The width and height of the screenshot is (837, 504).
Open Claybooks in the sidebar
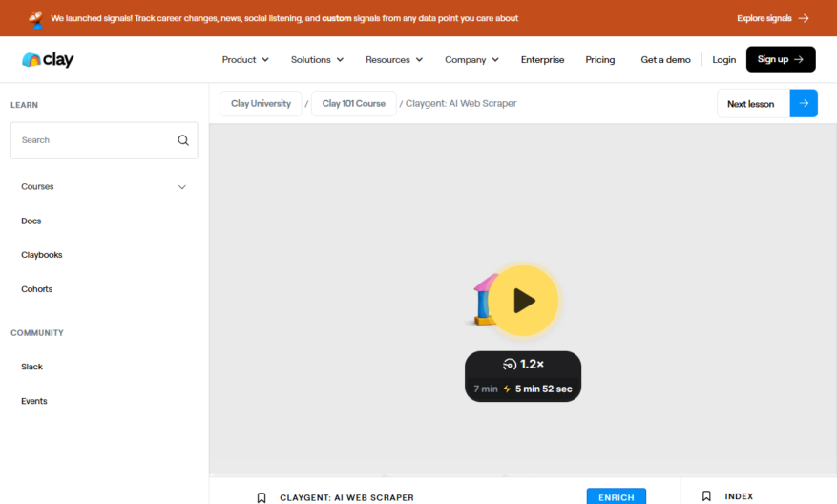click(x=42, y=255)
